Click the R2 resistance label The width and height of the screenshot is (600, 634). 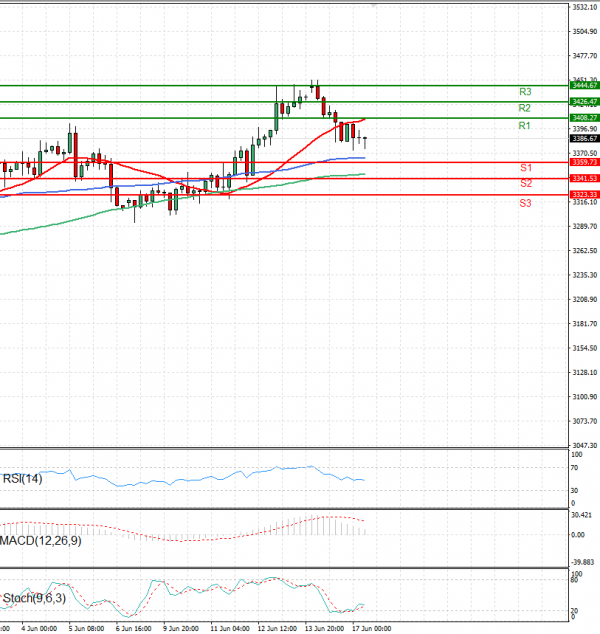[524, 108]
